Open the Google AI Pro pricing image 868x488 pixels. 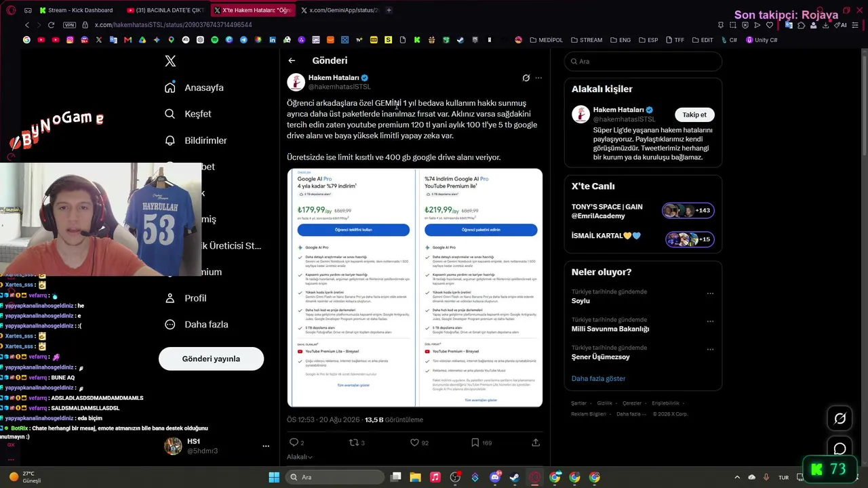pos(415,287)
